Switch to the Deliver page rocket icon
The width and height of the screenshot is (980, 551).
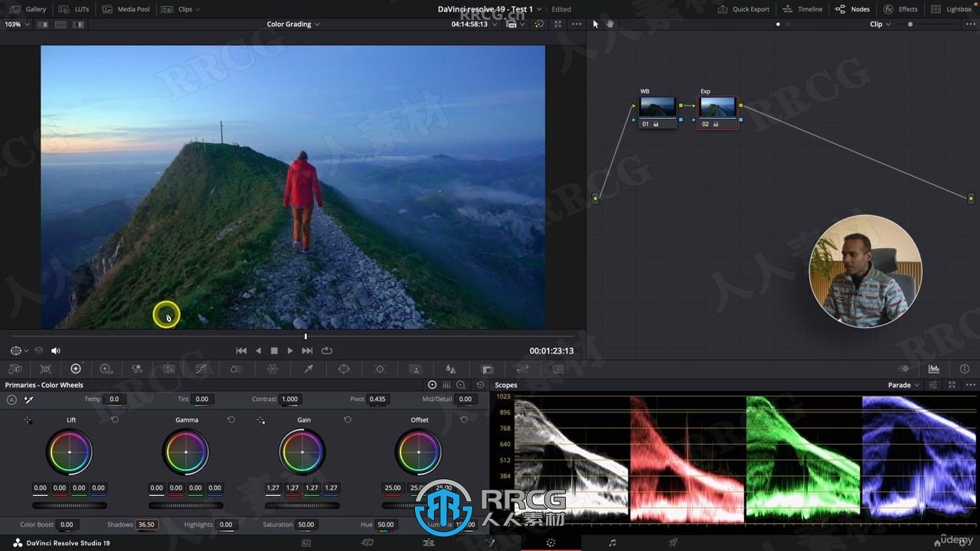pyautogui.click(x=673, y=543)
